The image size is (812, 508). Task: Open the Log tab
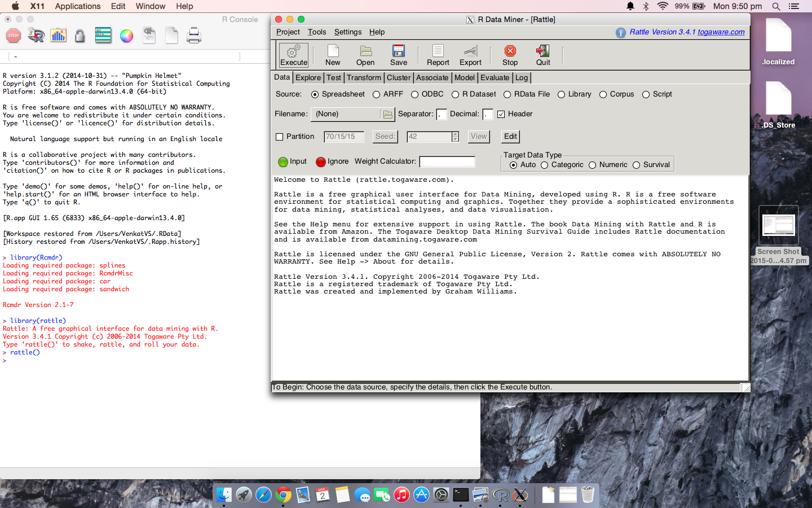[x=522, y=78]
